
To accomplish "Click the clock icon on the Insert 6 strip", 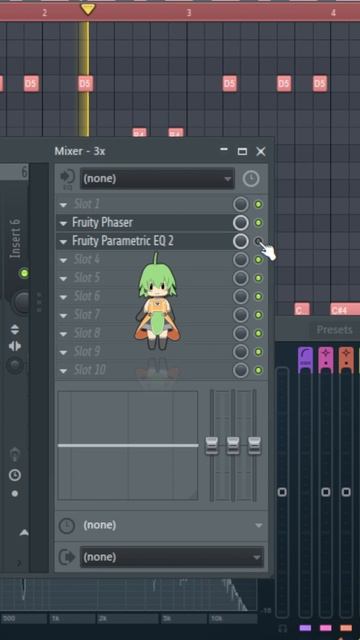I will pos(15,475).
